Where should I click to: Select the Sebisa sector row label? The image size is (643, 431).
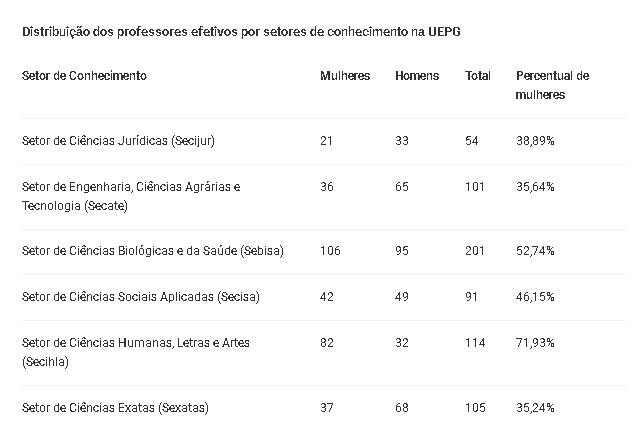click(x=153, y=251)
